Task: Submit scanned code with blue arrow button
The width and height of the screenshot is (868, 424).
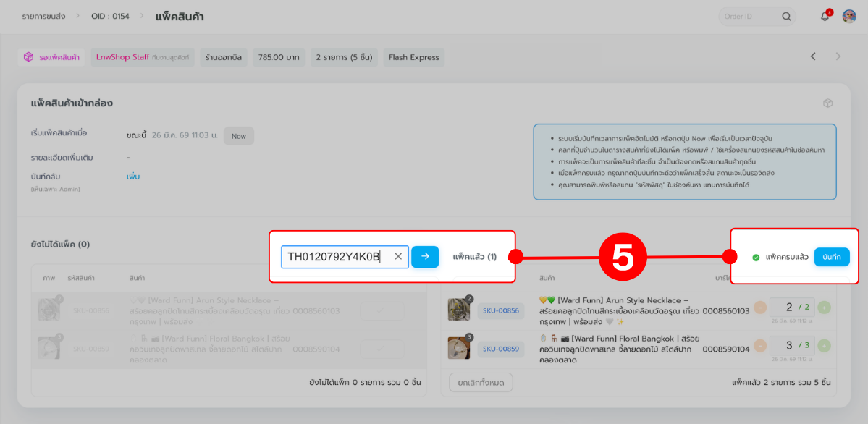Action: 425,256
